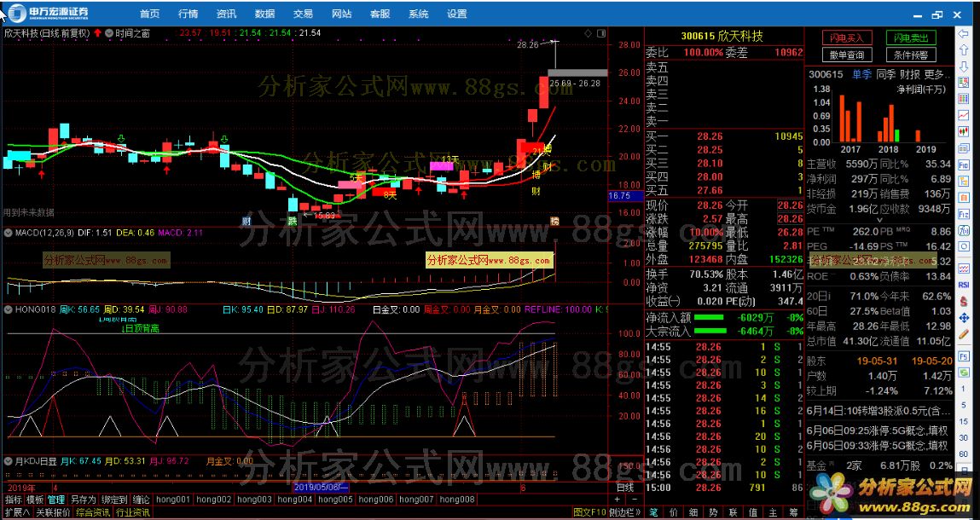Select the 笔 tab in bottom right
The image size is (980, 520).
[x=653, y=512]
